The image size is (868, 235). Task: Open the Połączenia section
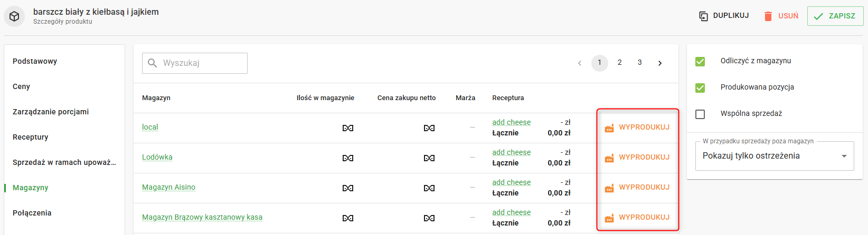coord(32,213)
